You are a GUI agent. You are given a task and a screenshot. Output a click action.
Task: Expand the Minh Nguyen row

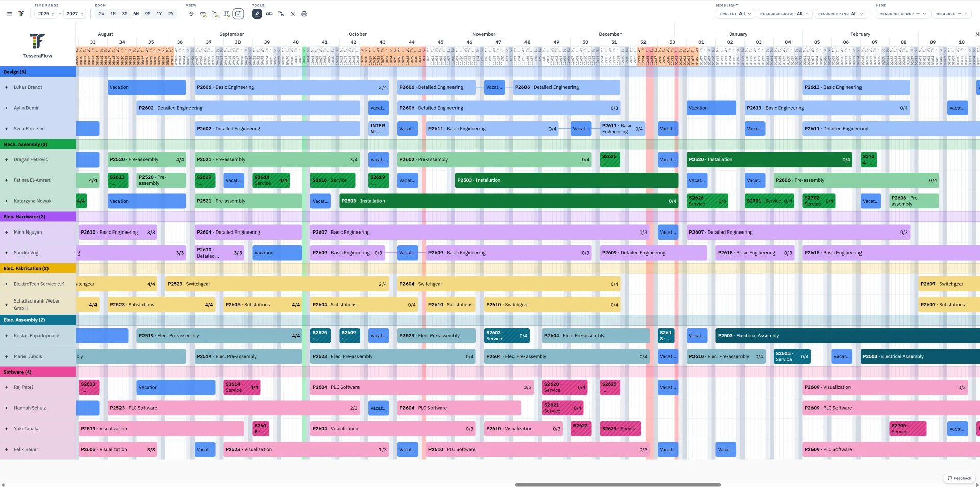(x=6, y=233)
